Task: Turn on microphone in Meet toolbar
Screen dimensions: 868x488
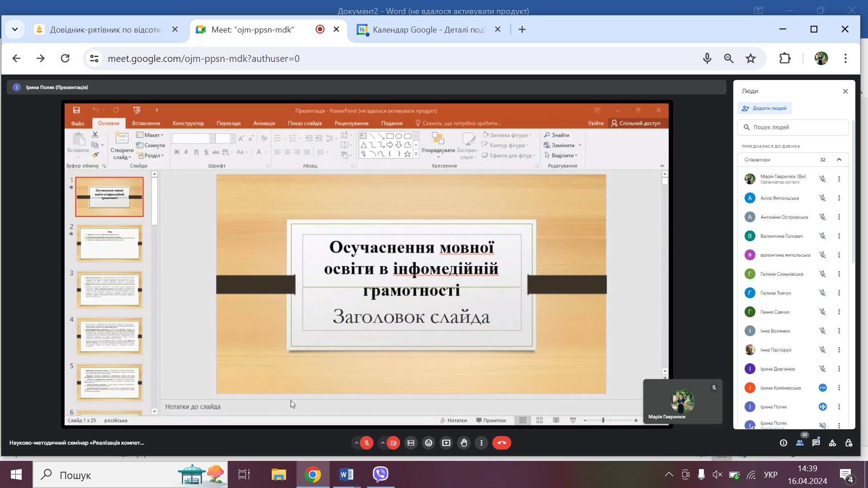Action: tap(367, 443)
